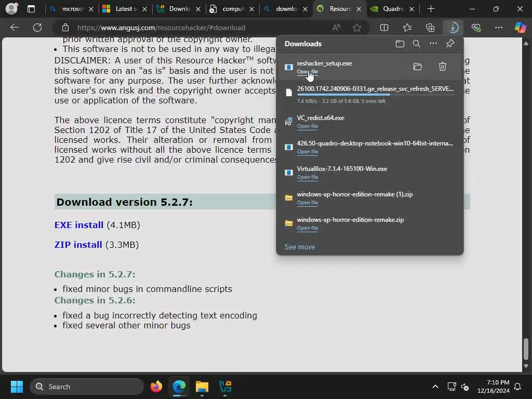Go back with the browser back arrow
Image resolution: width=532 pixels, height=399 pixels.
pos(14,28)
